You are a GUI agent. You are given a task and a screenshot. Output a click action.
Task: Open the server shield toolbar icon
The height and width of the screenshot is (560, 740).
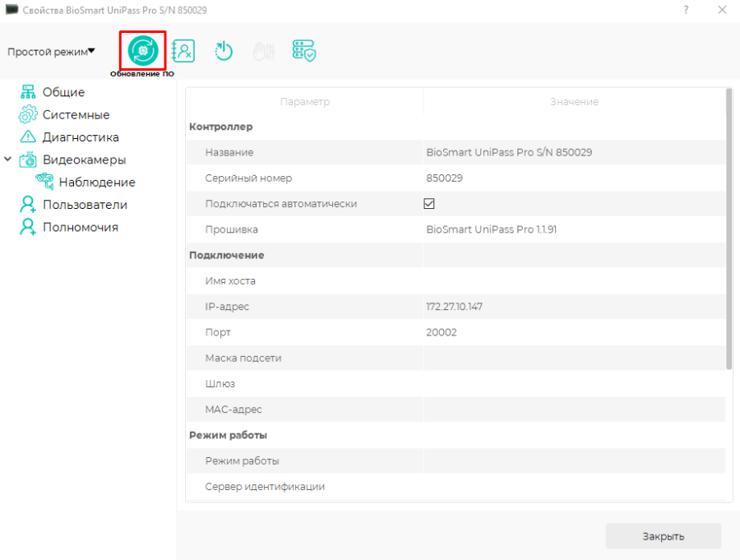(304, 50)
